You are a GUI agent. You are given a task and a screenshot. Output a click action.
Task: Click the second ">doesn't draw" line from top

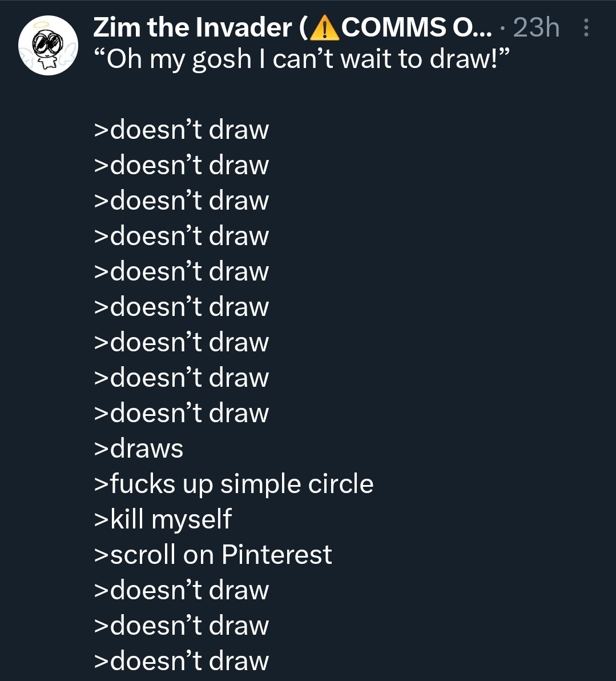(181, 165)
